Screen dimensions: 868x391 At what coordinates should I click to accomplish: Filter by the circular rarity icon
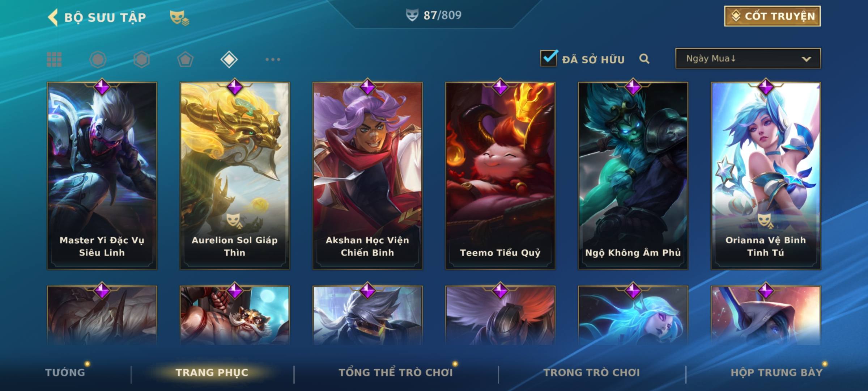pos(98,59)
